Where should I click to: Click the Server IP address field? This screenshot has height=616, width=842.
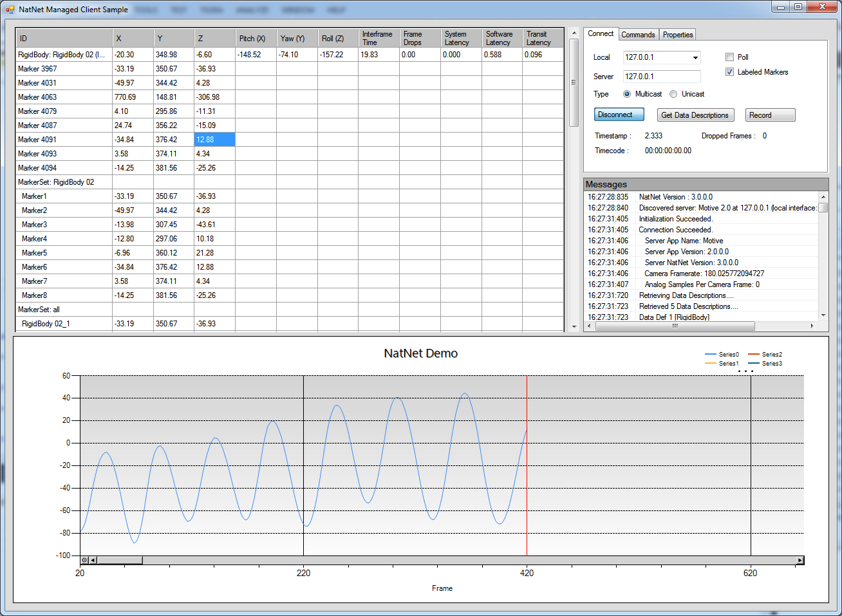click(661, 77)
